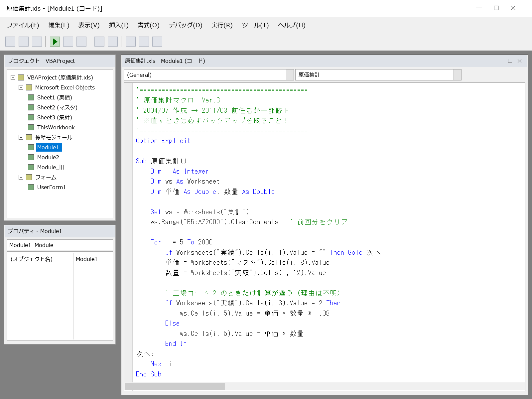Open the (General) object dropdown arrow
This screenshot has width=532, height=399.
click(x=290, y=75)
